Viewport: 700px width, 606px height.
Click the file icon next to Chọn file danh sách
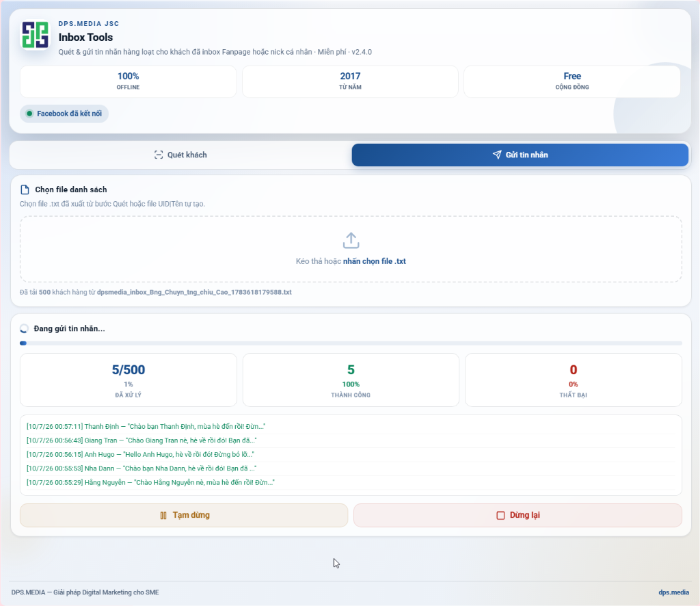click(x=25, y=189)
